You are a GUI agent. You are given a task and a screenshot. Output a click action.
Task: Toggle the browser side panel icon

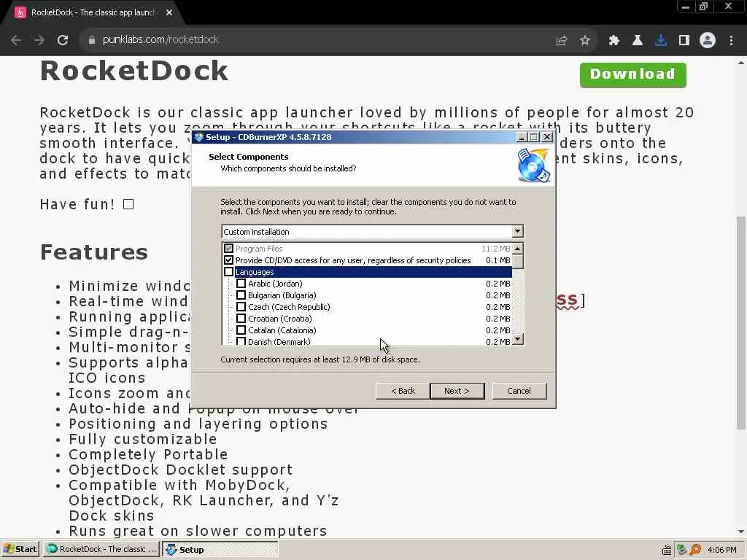(x=684, y=41)
